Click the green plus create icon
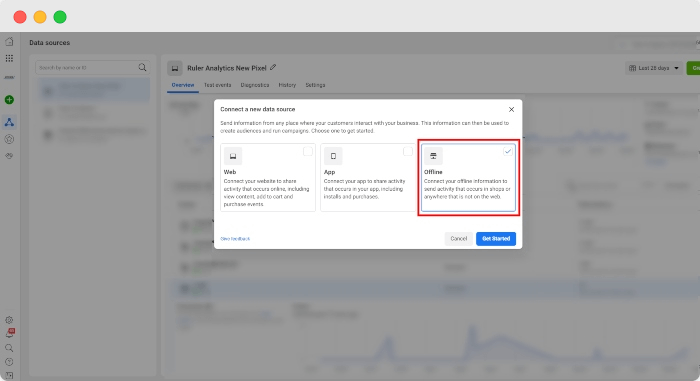This screenshot has width=700, height=381. 9,100
